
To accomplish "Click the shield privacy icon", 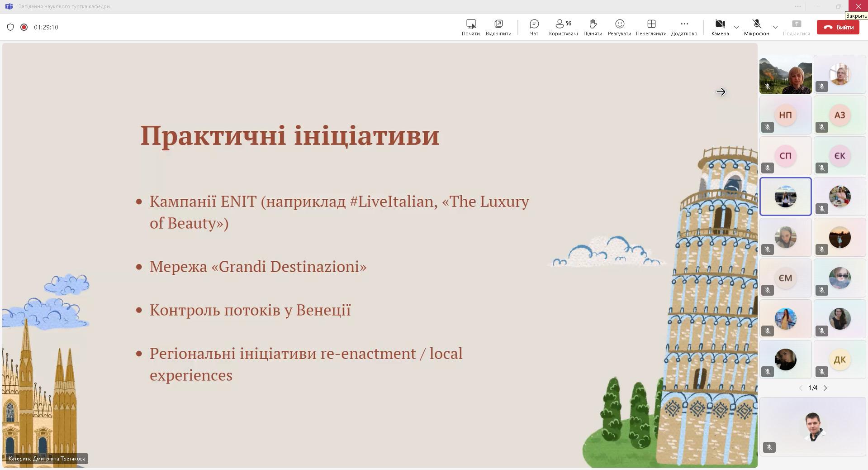I will [x=10, y=27].
